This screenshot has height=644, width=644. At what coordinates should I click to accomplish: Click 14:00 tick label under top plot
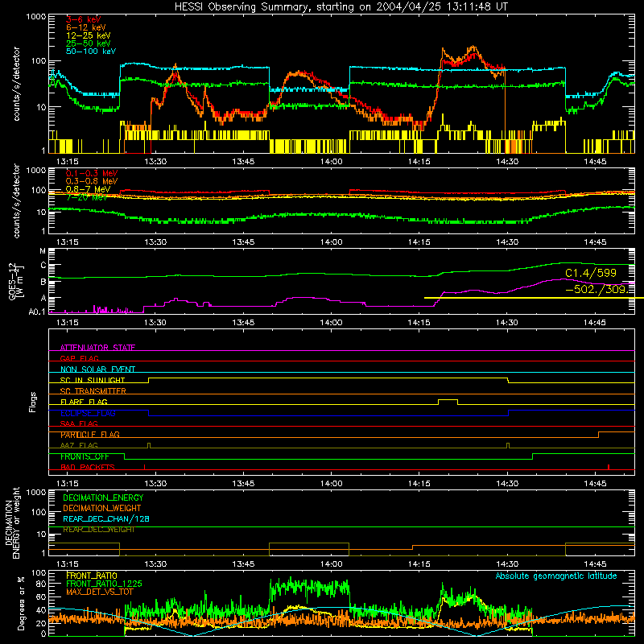(x=331, y=162)
